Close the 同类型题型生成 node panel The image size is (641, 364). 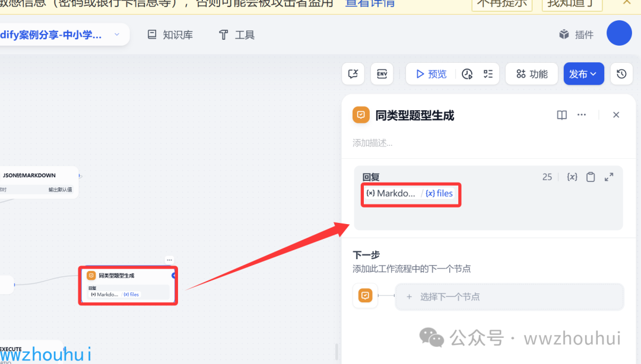[616, 115]
